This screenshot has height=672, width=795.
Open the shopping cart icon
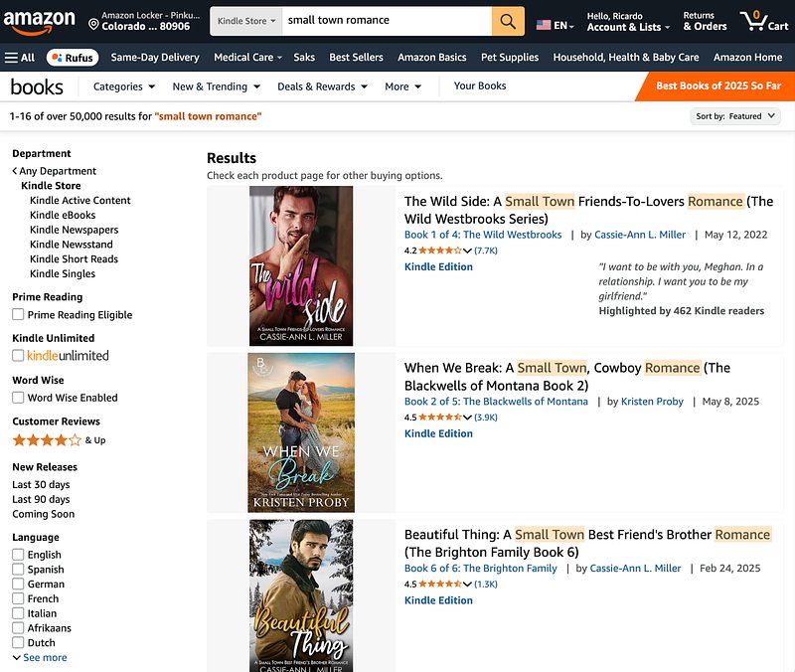764,21
